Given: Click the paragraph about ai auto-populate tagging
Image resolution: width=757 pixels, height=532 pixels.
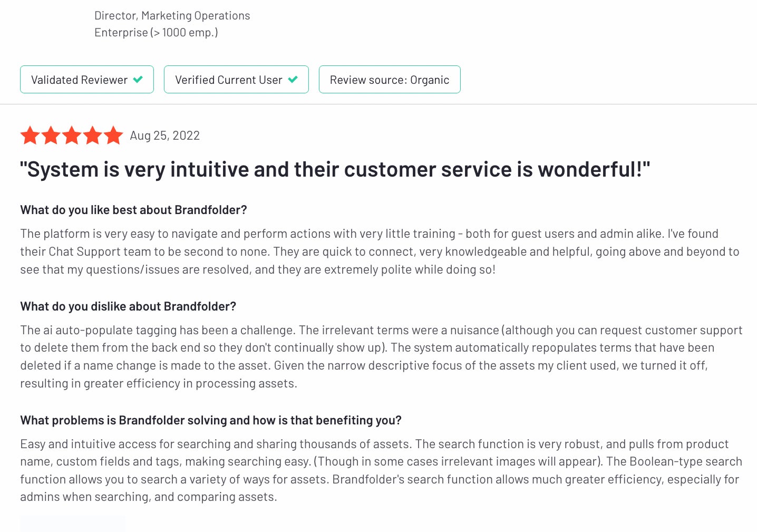Looking at the screenshot, I should click(381, 356).
